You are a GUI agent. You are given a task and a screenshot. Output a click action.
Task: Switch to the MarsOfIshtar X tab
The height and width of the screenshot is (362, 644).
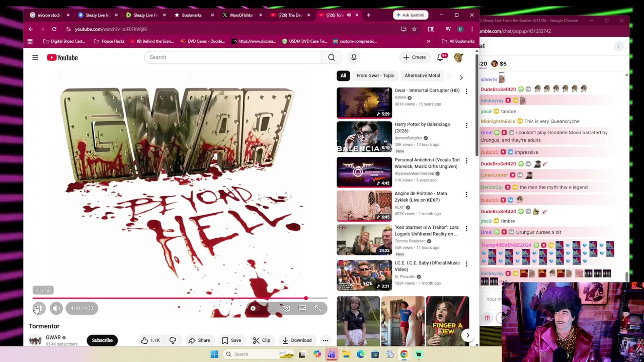point(241,15)
